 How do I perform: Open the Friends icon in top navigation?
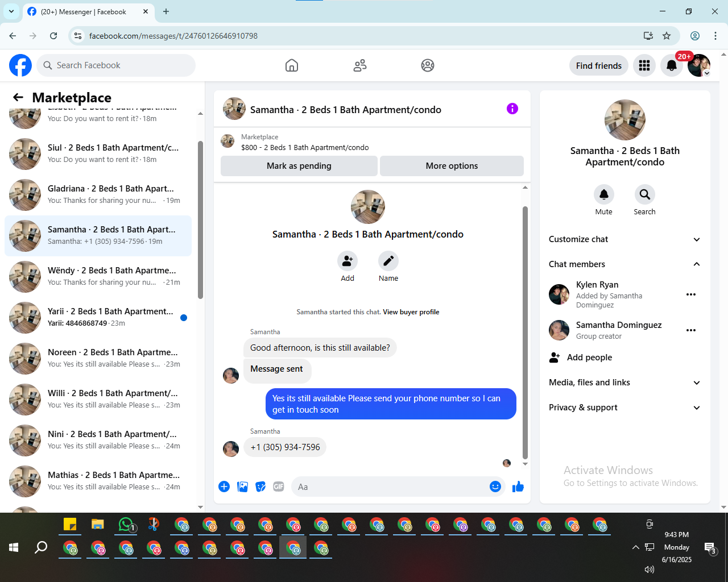pyautogui.click(x=360, y=65)
